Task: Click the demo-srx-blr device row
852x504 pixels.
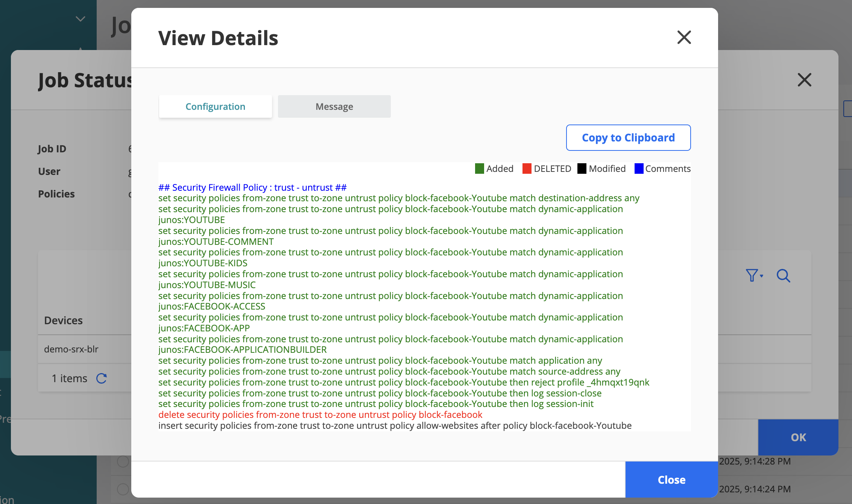Action: [71, 349]
